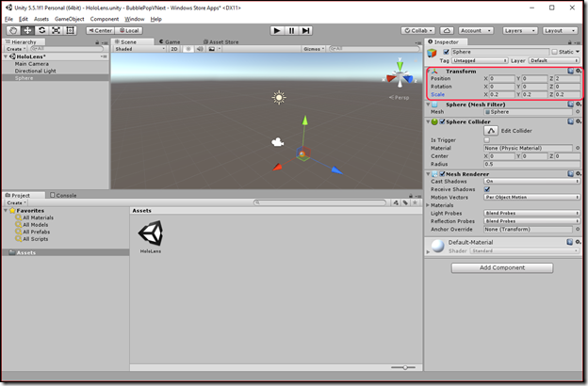Open the Gizmos dropdown
Screen dimensions: 588x386
[314, 49]
